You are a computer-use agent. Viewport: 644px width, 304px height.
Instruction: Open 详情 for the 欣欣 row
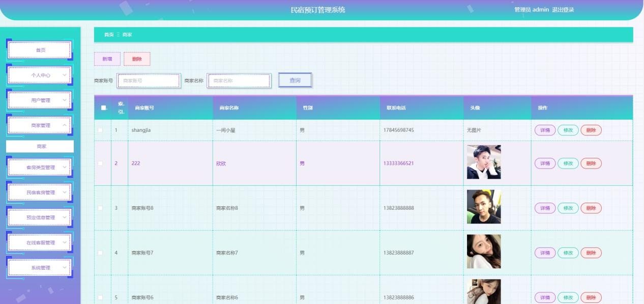click(x=545, y=163)
